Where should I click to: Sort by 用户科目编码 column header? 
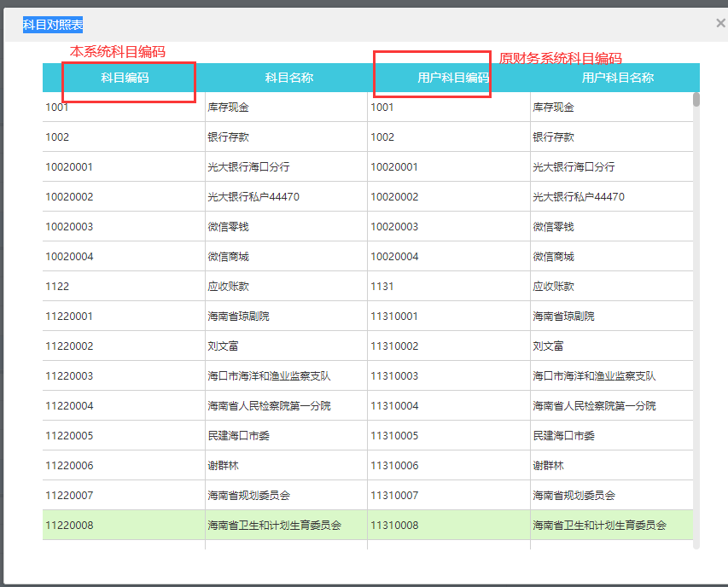(452, 78)
